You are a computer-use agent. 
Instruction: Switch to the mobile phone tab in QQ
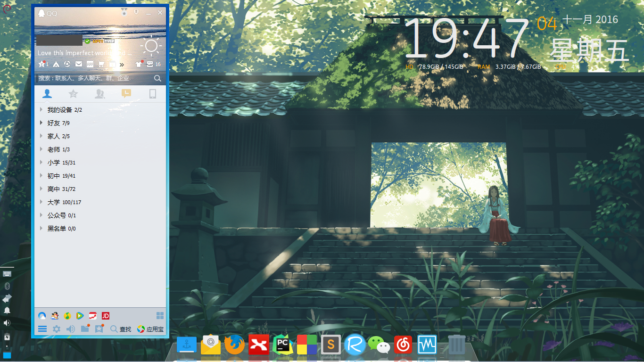coord(153,94)
